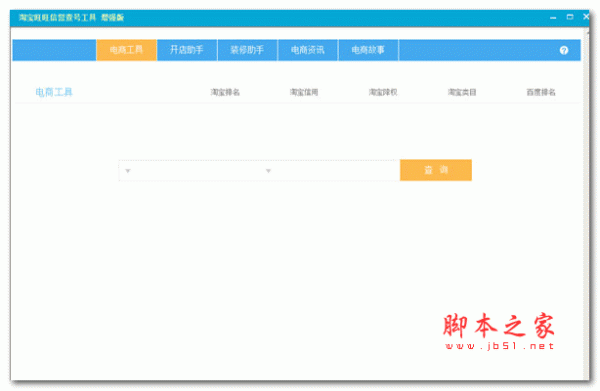Select the 电商工具 tab

click(x=126, y=50)
